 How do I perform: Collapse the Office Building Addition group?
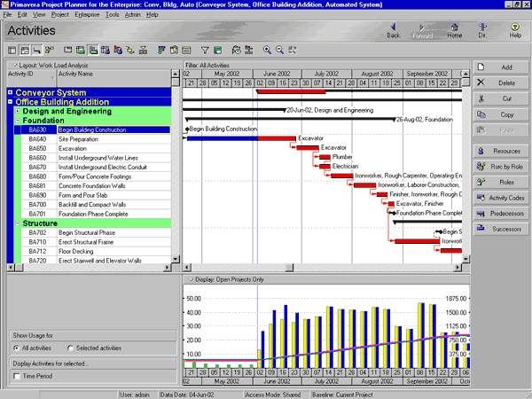click(x=10, y=102)
